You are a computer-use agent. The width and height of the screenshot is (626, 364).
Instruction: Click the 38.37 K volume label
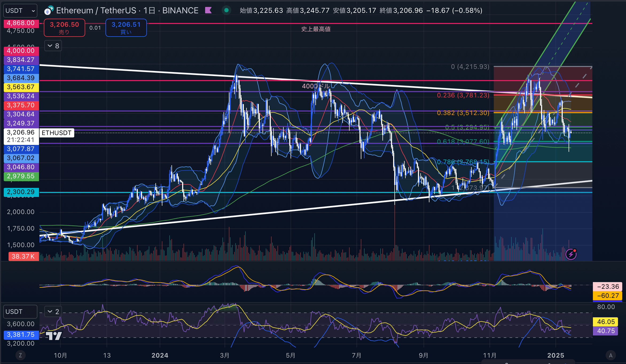[24, 256]
